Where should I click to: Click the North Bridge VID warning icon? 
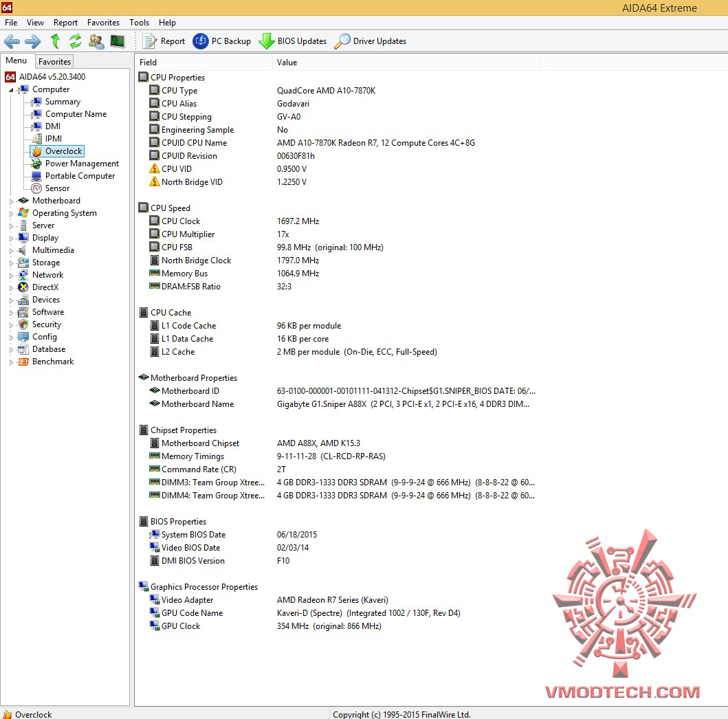click(x=154, y=181)
